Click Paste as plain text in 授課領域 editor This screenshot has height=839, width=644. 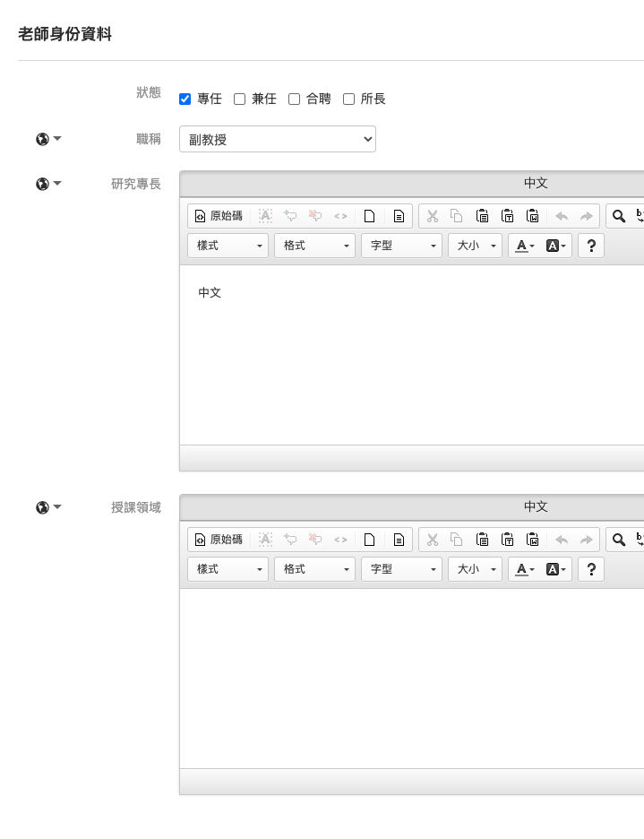507,540
